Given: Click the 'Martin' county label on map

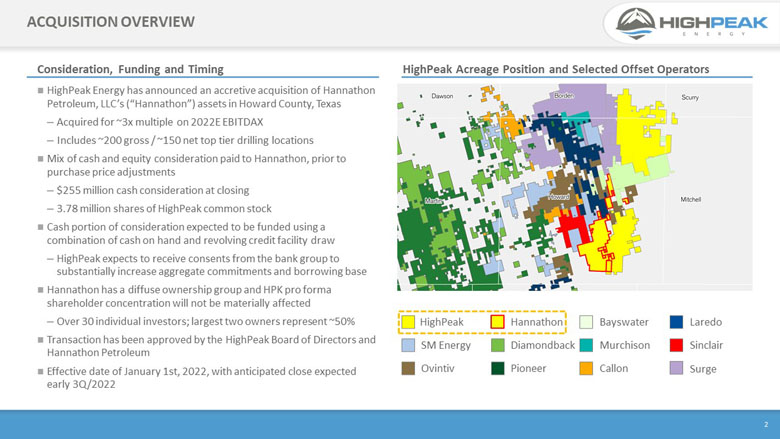Looking at the screenshot, I should click(432, 201).
